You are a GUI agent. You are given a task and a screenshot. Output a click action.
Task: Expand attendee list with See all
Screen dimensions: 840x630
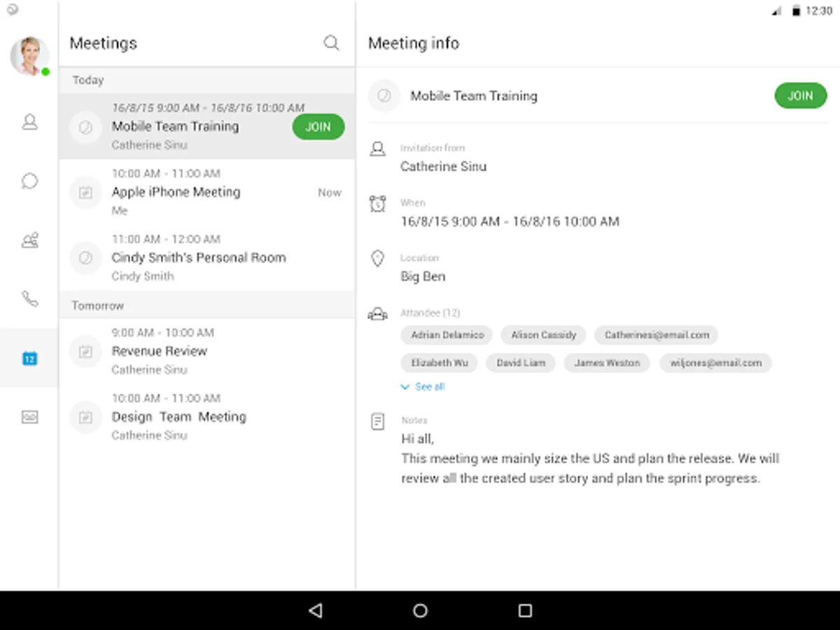422,386
